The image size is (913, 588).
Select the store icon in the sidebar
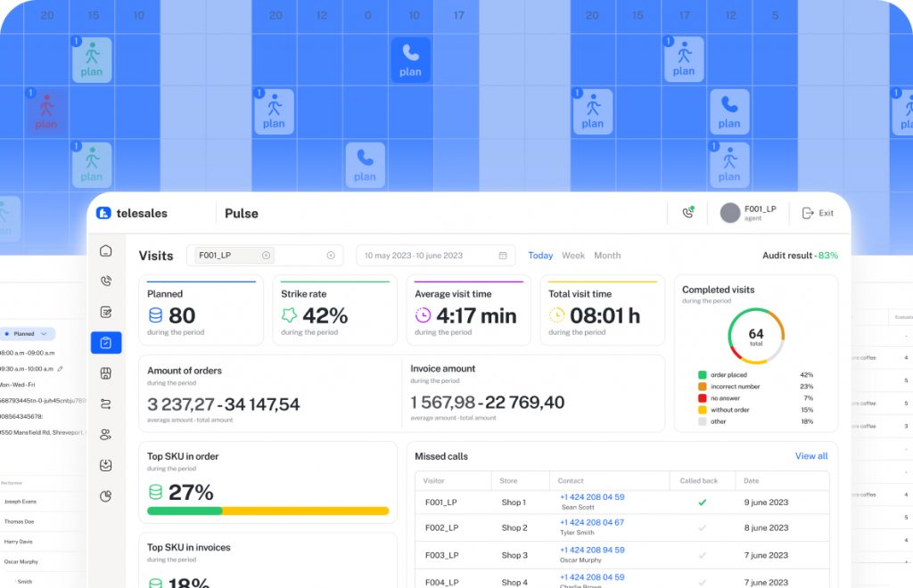tap(106, 373)
